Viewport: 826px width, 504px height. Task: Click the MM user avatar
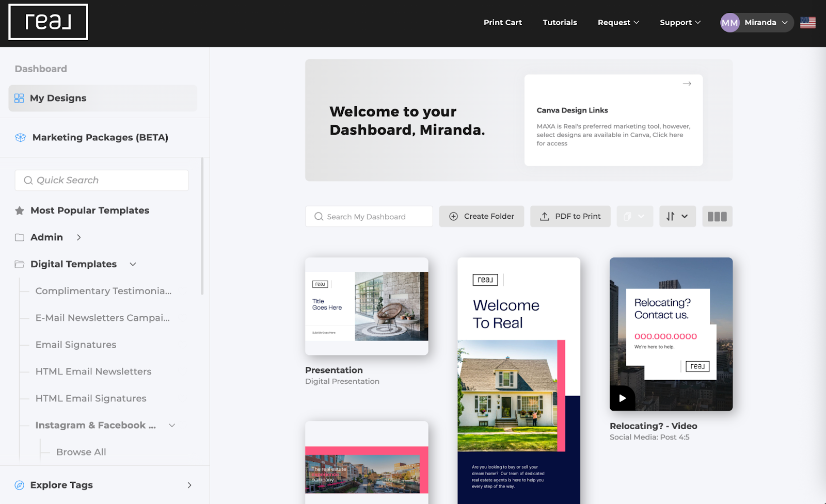point(729,23)
